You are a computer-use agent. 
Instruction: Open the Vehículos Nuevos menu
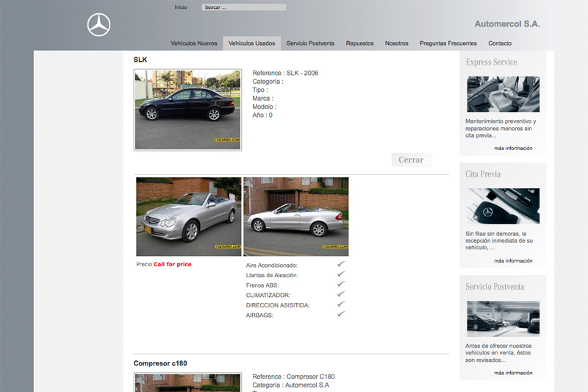194,43
